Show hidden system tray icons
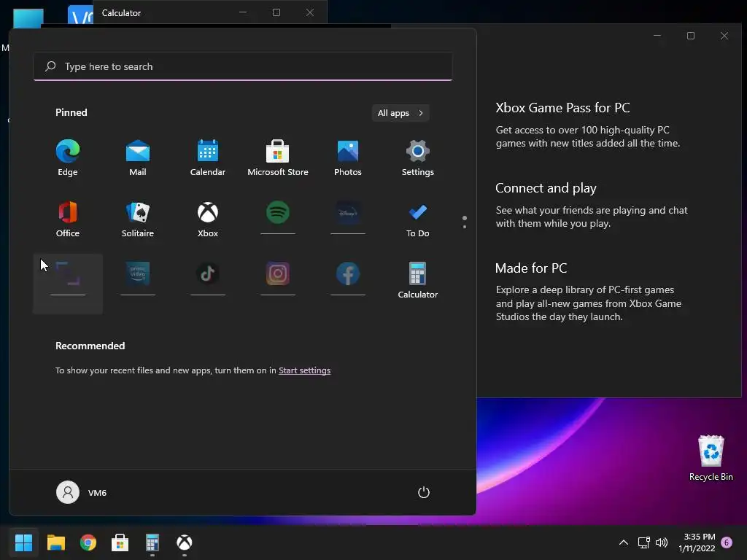This screenshot has height=560, width=747. coord(623,542)
